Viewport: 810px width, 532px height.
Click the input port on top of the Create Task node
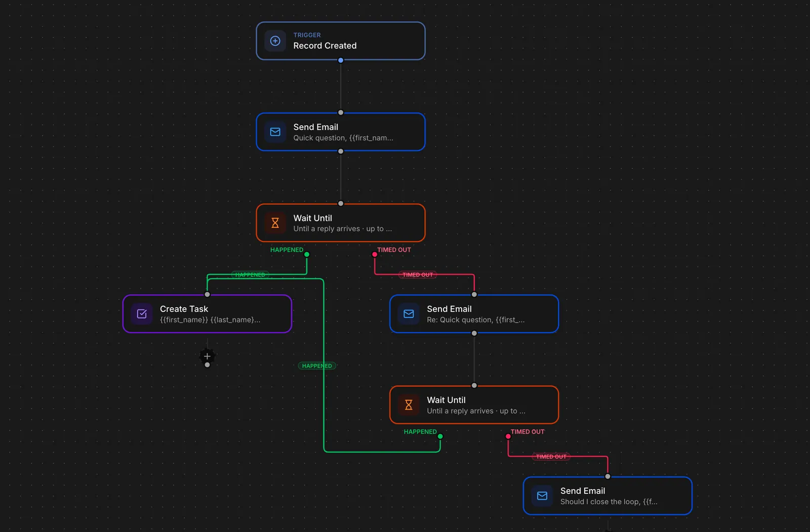click(207, 295)
